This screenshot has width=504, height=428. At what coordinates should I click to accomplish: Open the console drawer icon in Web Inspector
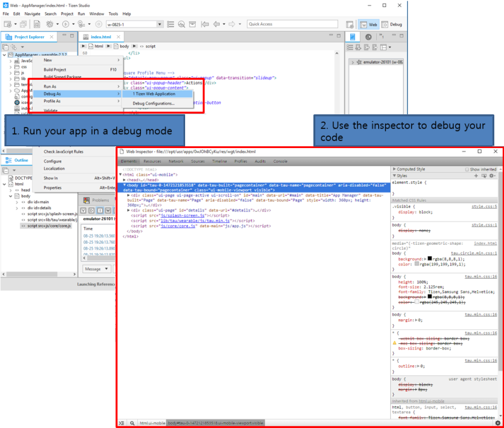coord(122,422)
